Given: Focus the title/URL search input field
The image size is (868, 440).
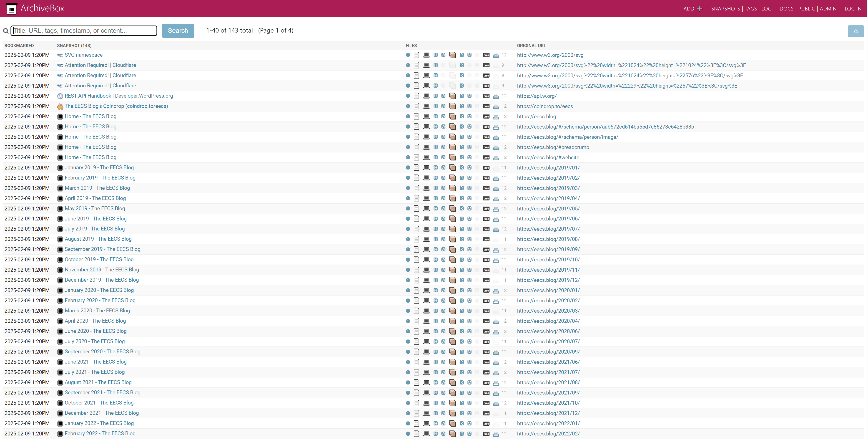Looking at the screenshot, I should (84, 31).
